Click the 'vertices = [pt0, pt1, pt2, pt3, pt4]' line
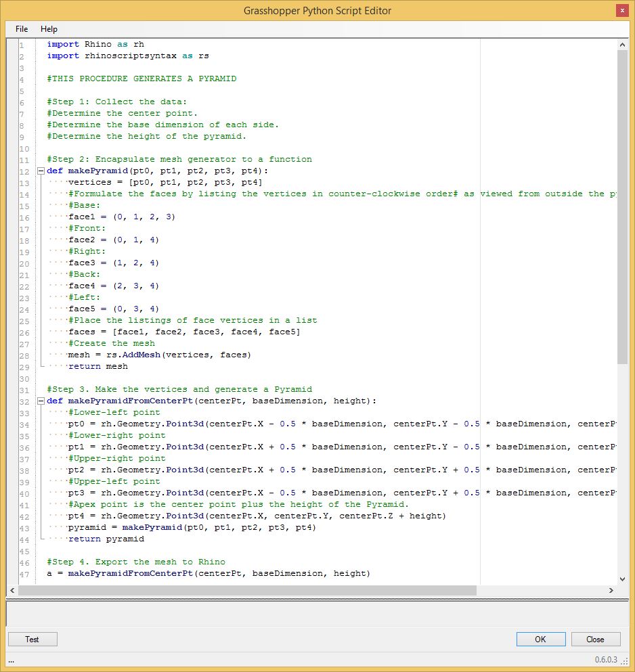Image resolution: width=635 pixels, height=672 pixels. pos(165,182)
